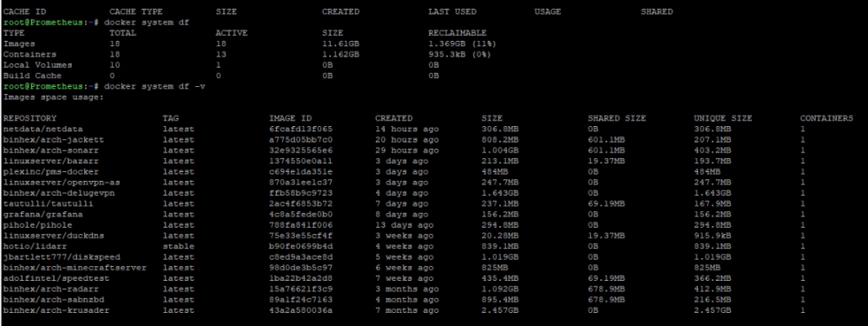Click the CONTAINERS column header
Image resolution: width=868 pixels, height=326 pixels.
(826, 118)
